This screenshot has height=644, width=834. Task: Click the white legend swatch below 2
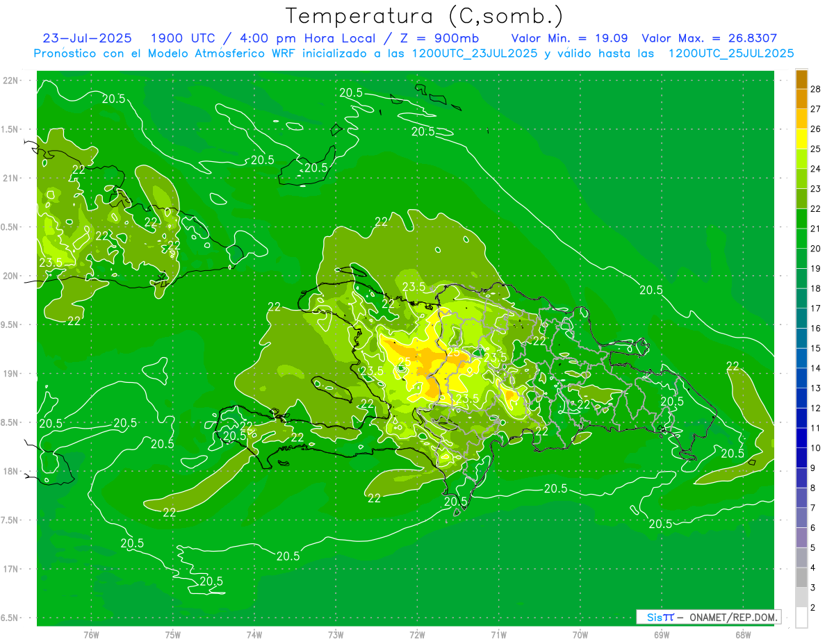(x=801, y=618)
